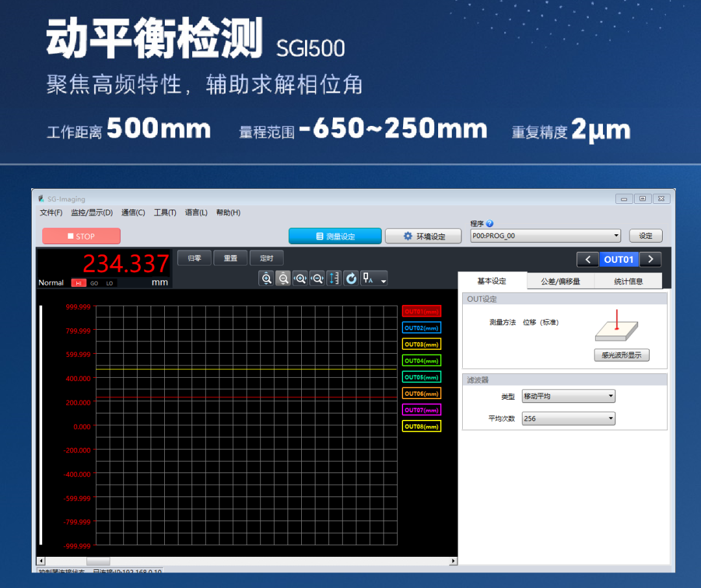Open the averaging count 256 dropdown
Viewport: 701px width, 588px height.
(x=568, y=419)
